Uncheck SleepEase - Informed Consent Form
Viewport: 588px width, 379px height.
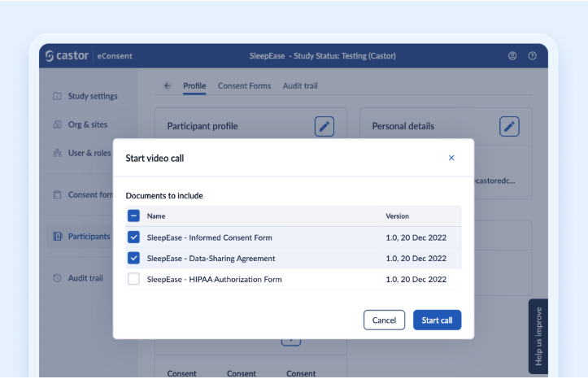(x=133, y=237)
